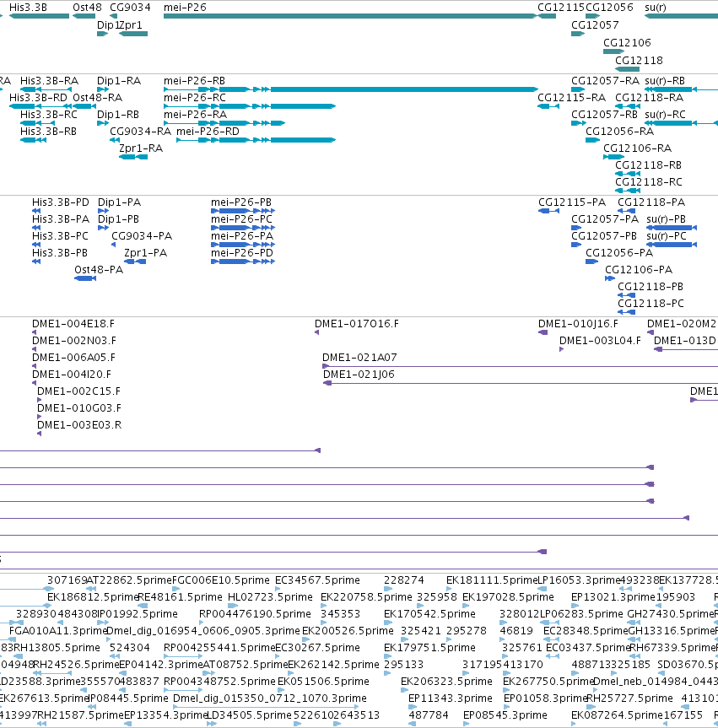718x728 pixels.
Task: Open clone DME1-021A07 label
Action: 359,358
